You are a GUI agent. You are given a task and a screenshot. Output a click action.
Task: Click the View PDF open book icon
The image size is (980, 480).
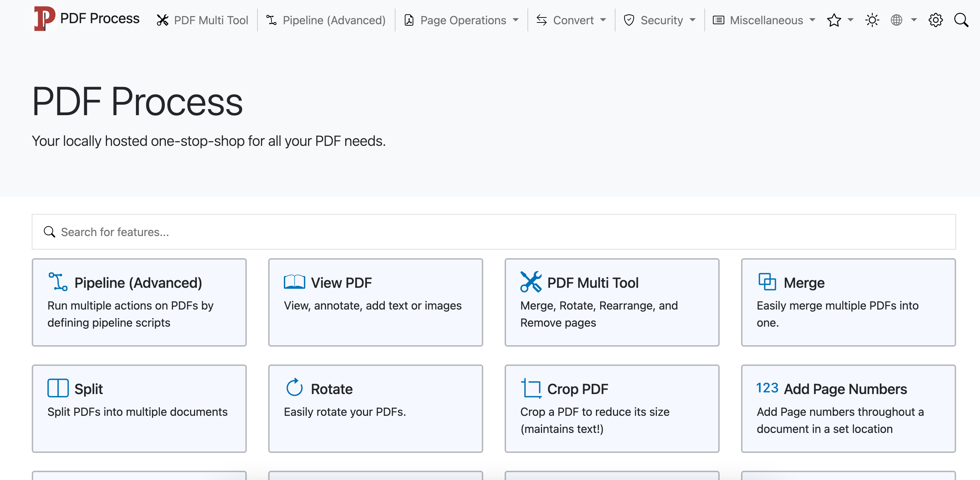(295, 282)
